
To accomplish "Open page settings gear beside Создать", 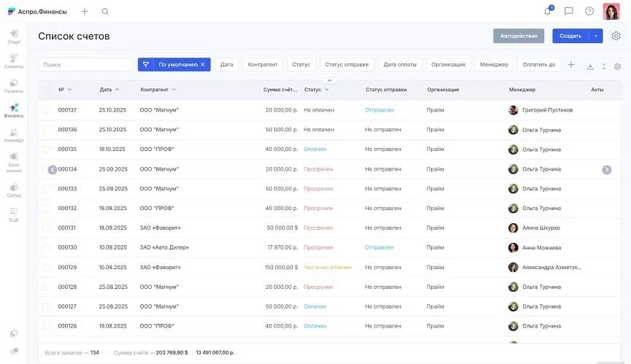I will tap(616, 36).
